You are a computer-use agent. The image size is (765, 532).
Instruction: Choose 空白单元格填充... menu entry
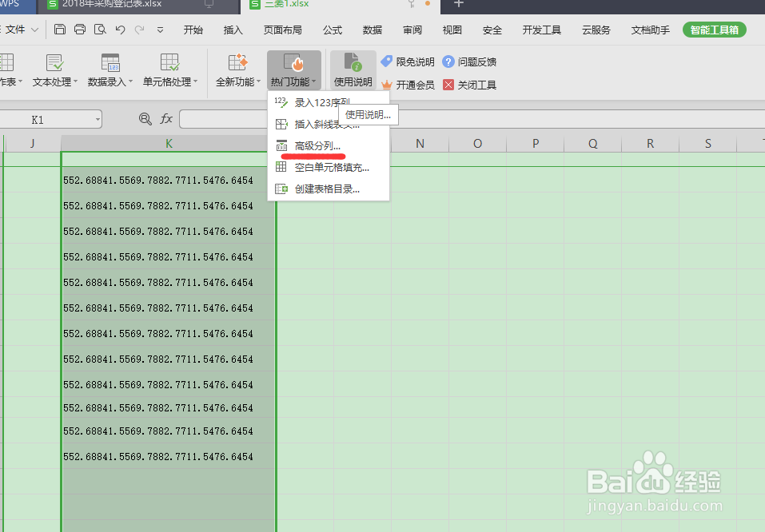pos(329,167)
